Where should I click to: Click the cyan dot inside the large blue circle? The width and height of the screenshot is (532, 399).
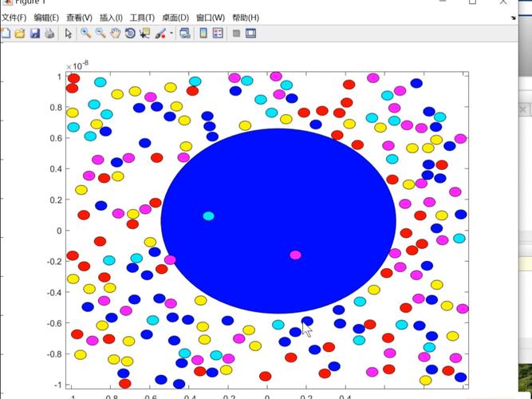click(208, 216)
